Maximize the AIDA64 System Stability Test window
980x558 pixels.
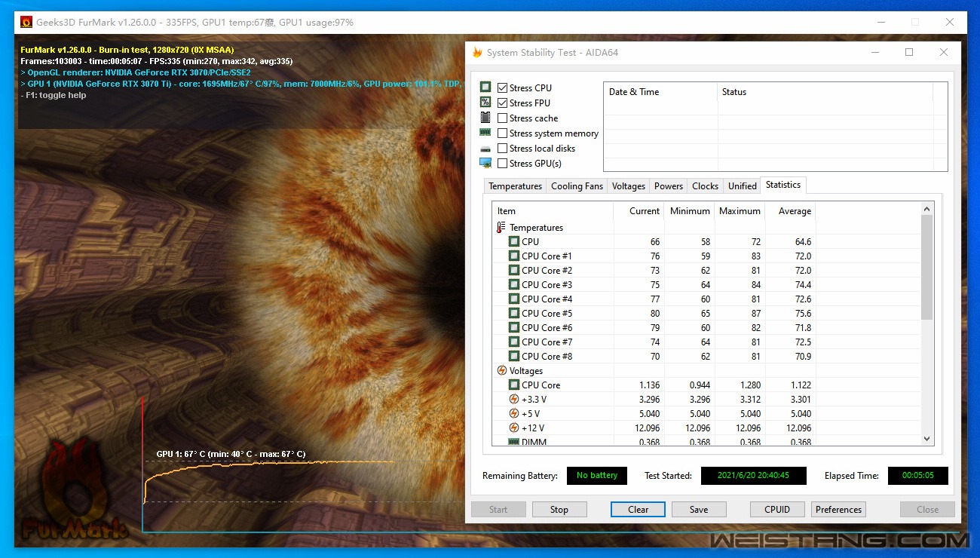909,52
